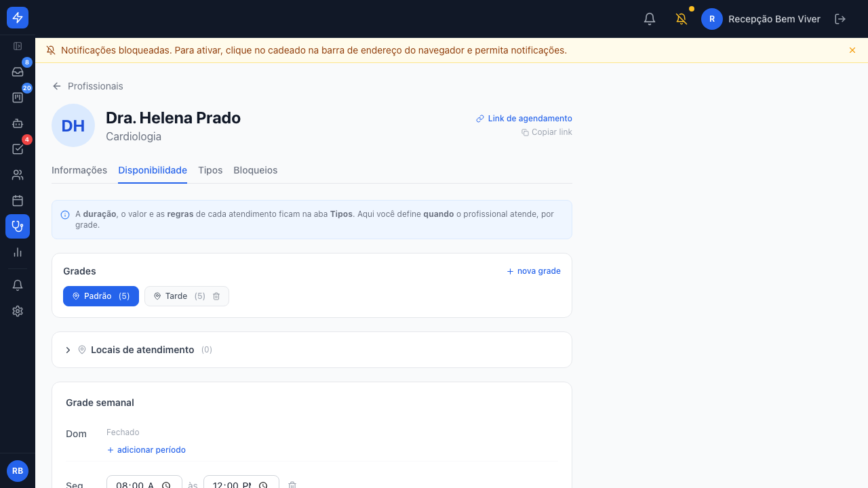
Task: Click the logout icon in header
Action: click(x=840, y=19)
